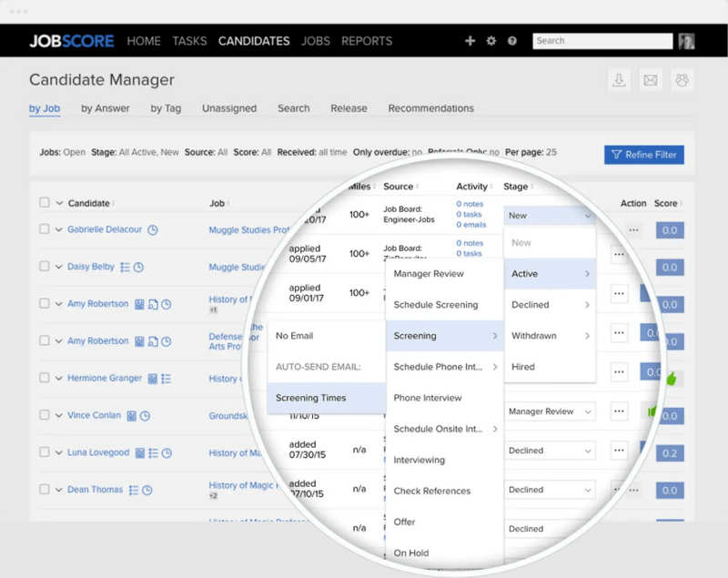Open settings via the gear icon
This screenshot has width=728, height=578.
point(491,41)
